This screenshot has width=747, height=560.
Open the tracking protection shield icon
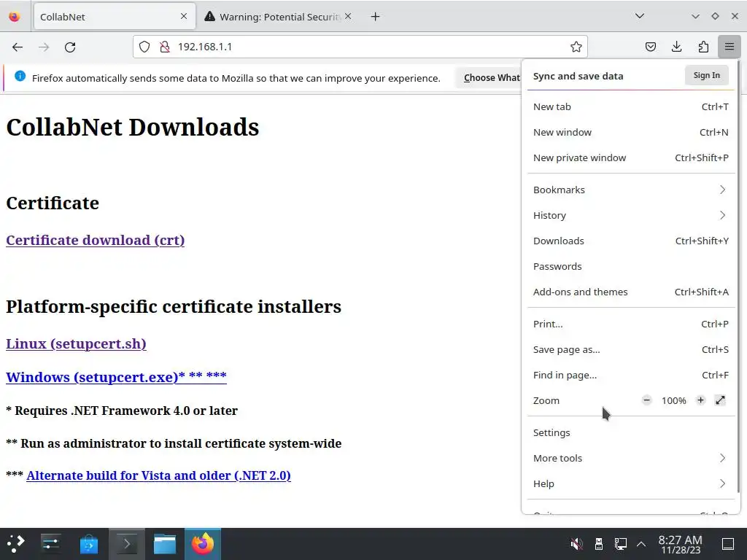pyautogui.click(x=144, y=47)
